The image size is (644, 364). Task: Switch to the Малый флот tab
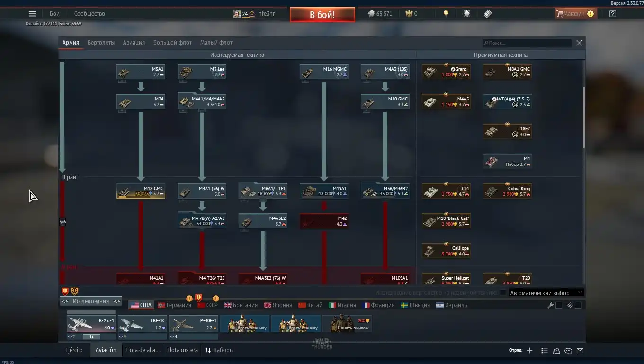[x=216, y=43]
